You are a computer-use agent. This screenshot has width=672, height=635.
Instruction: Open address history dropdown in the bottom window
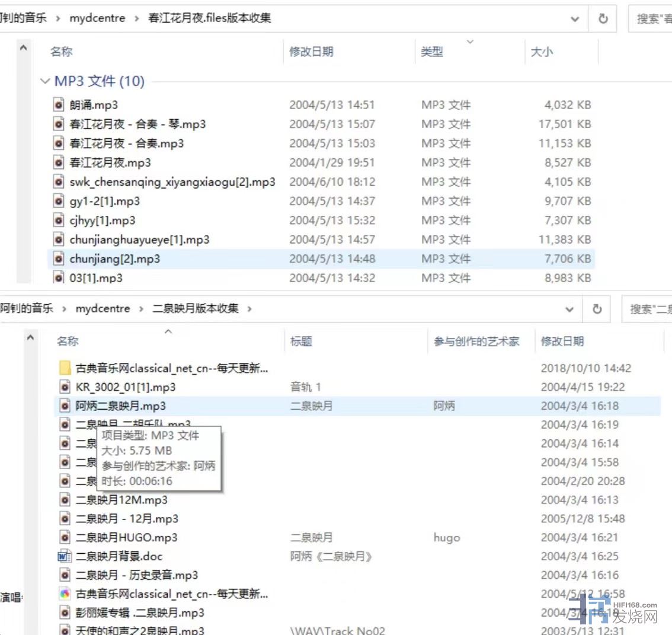(x=569, y=309)
